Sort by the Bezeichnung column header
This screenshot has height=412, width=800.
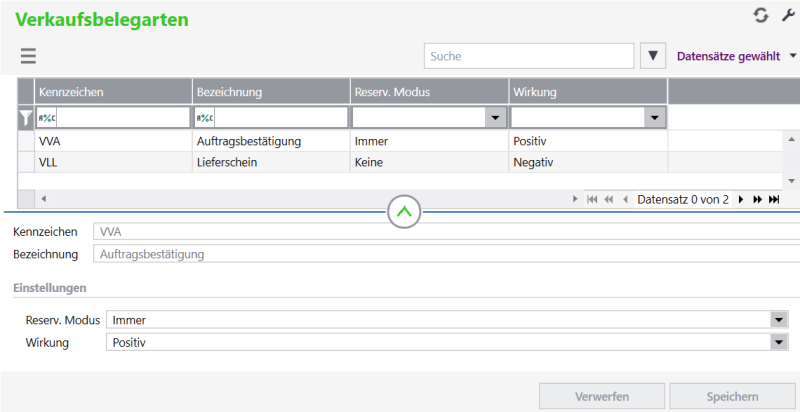click(270, 92)
